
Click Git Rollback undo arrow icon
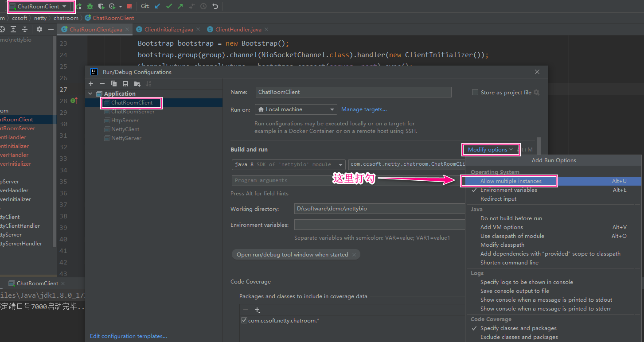(215, 6)
